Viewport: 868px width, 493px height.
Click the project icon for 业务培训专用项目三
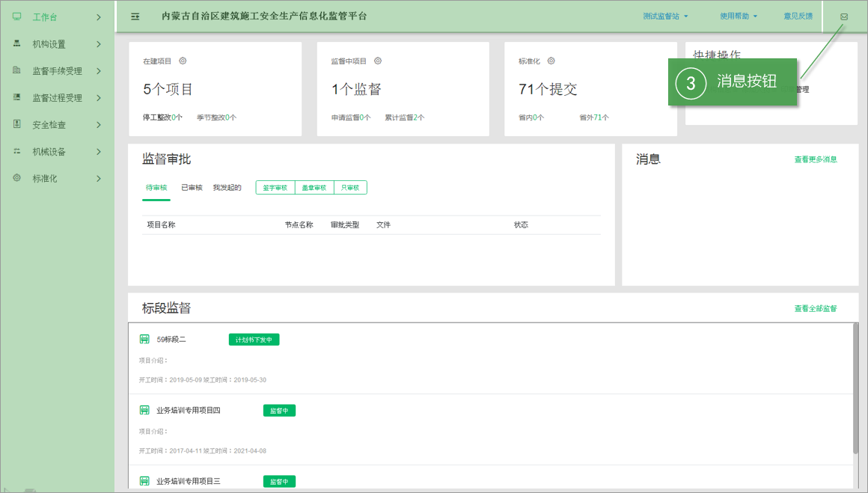pos(144,481)
